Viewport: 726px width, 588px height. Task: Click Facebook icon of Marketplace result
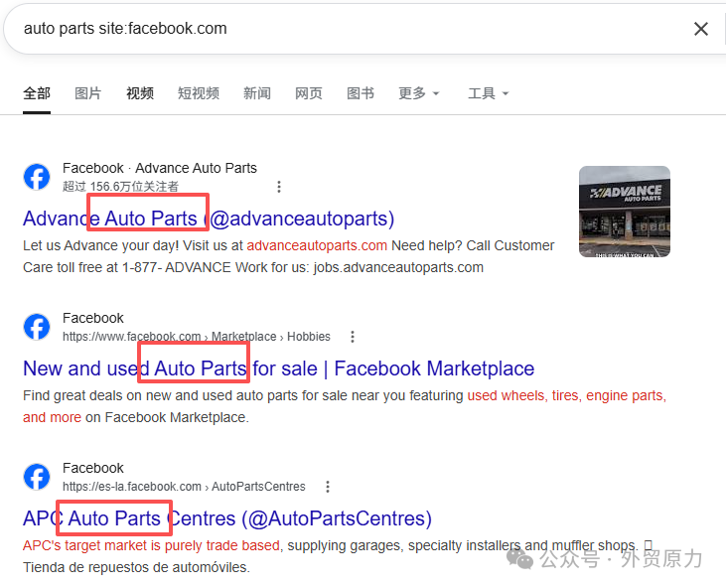(37, 327)
